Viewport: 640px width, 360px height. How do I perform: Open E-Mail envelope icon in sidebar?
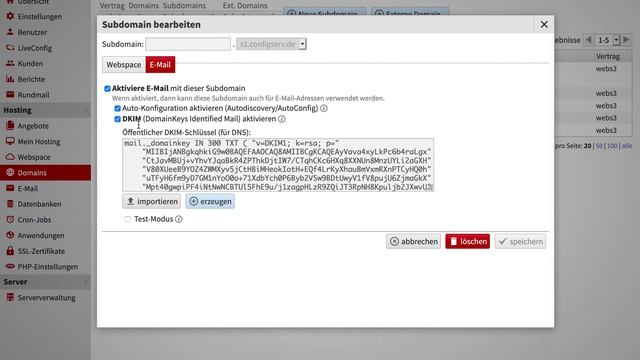click(x=10, y=188)
